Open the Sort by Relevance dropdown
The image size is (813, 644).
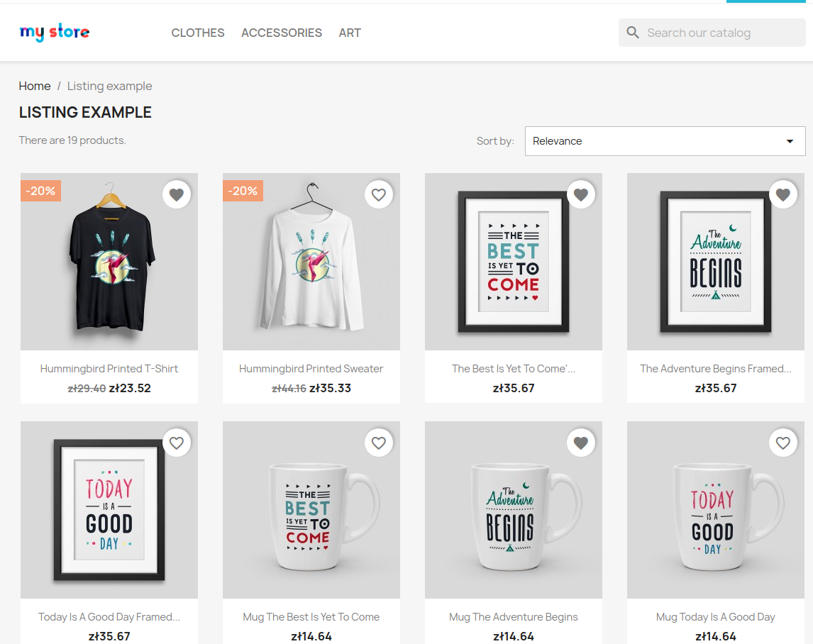coord(665,141)
